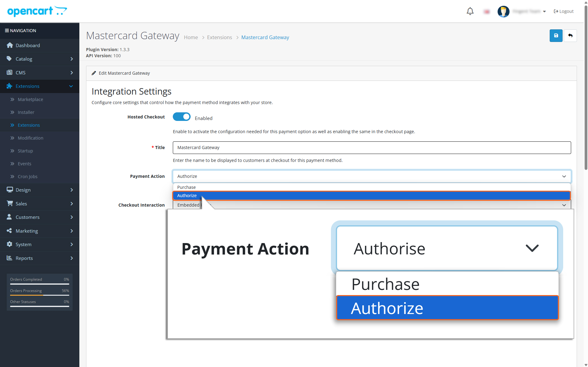The width and height of the screenshot is (588, 367).
Task: Collapse the Extensions menu section
Action: tap(40, 86)
